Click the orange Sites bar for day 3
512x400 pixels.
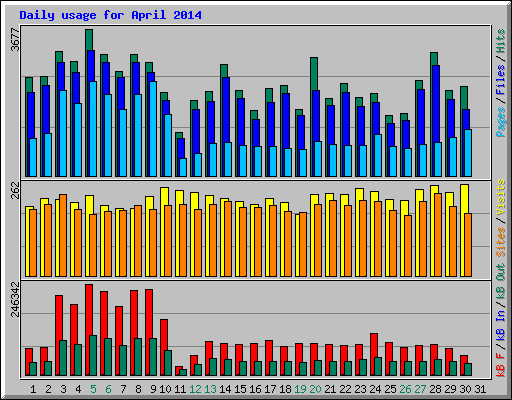pyautogui.click(x=63, y=235)
